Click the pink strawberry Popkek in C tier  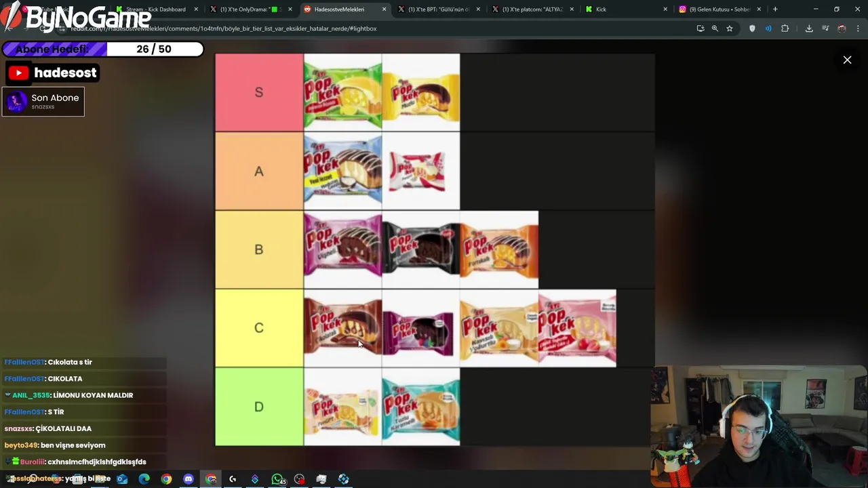[578, 328]
